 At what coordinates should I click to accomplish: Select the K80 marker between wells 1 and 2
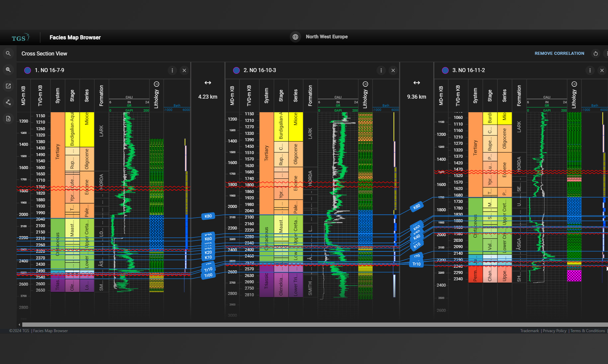pos(208,216)
